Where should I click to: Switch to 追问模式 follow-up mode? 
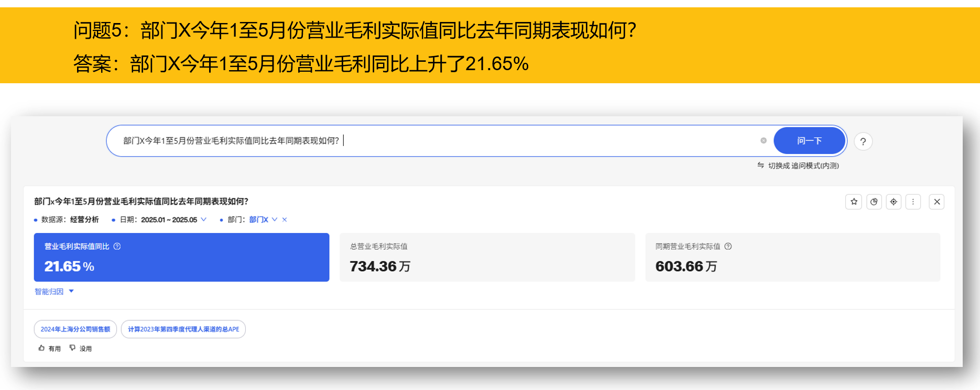point(798,166)
